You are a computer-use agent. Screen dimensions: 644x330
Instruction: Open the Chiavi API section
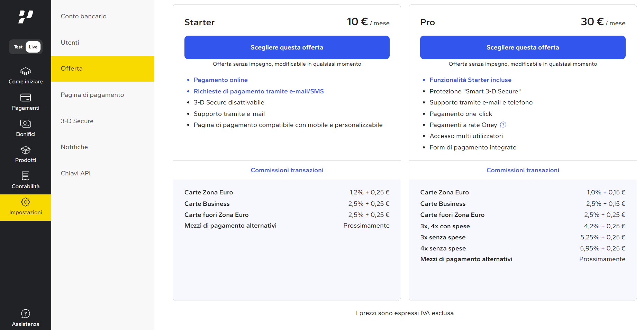[x=102, y=173]
